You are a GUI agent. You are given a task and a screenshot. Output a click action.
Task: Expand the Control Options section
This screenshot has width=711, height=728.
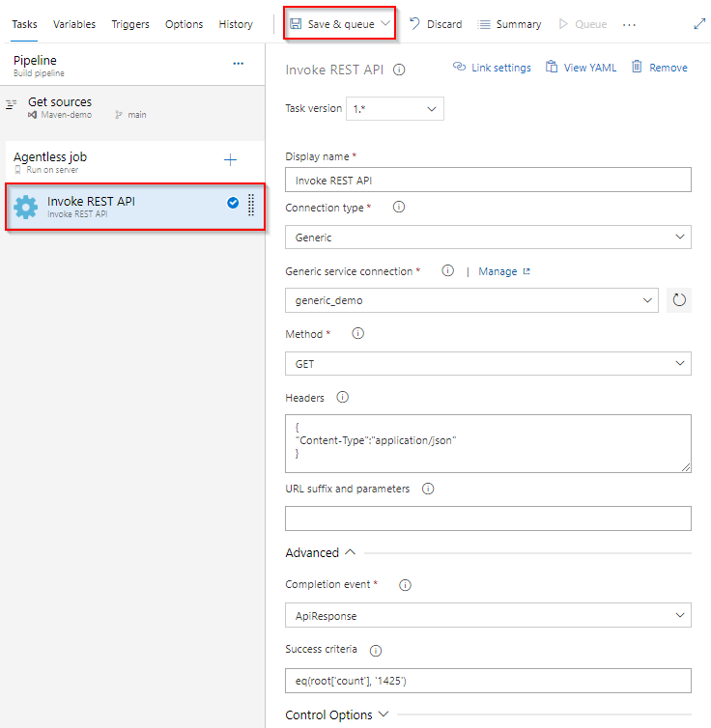337,714
